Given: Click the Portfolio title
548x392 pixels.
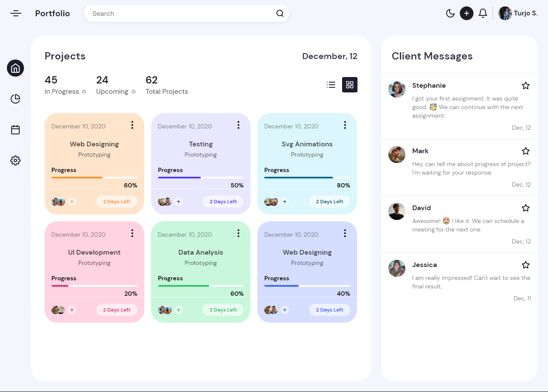Looking at the screenshot, I should coord(52,13).
